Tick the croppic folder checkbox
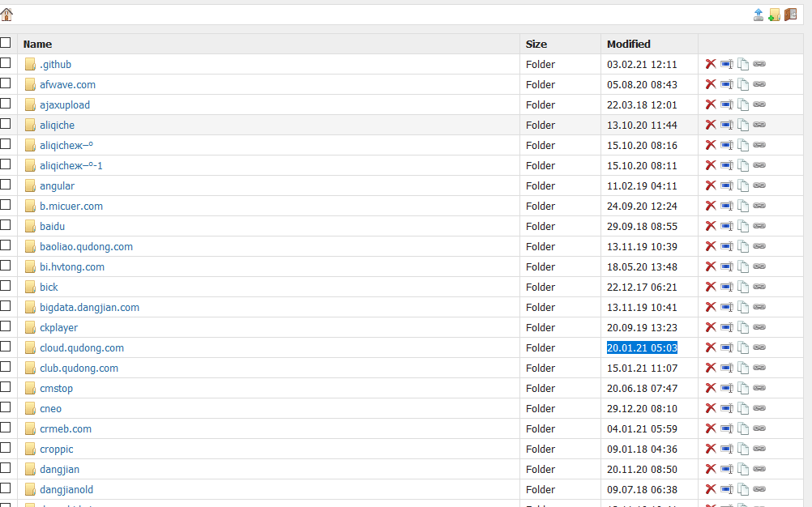The image size is (812, 507). click(x=5, y=448)
